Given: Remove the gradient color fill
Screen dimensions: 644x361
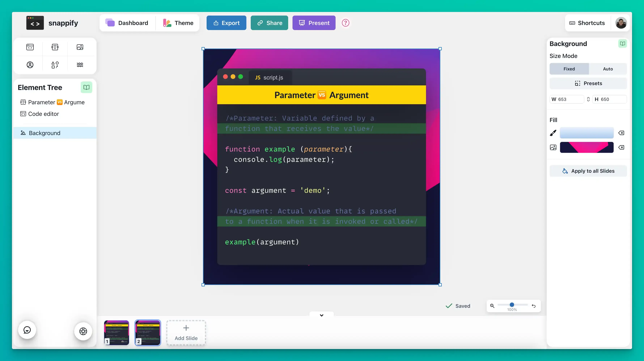Looking at the screenshot, I should point(621,133).
